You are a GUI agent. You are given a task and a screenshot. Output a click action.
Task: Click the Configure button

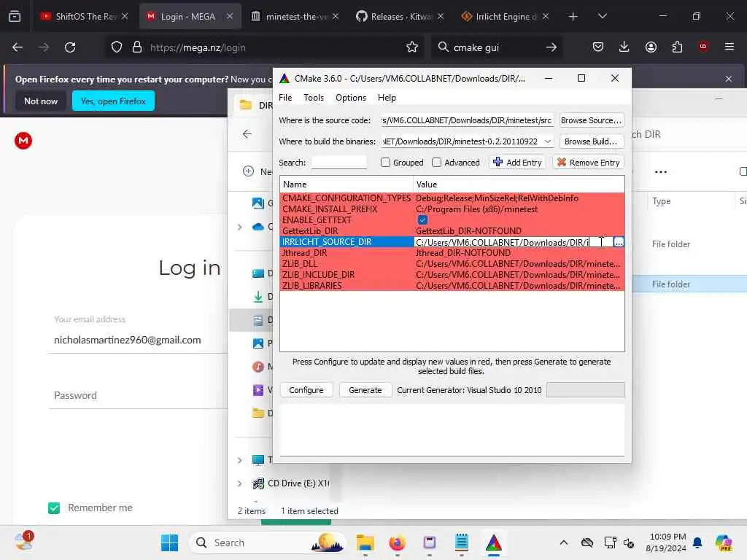(x=306, y=390)
